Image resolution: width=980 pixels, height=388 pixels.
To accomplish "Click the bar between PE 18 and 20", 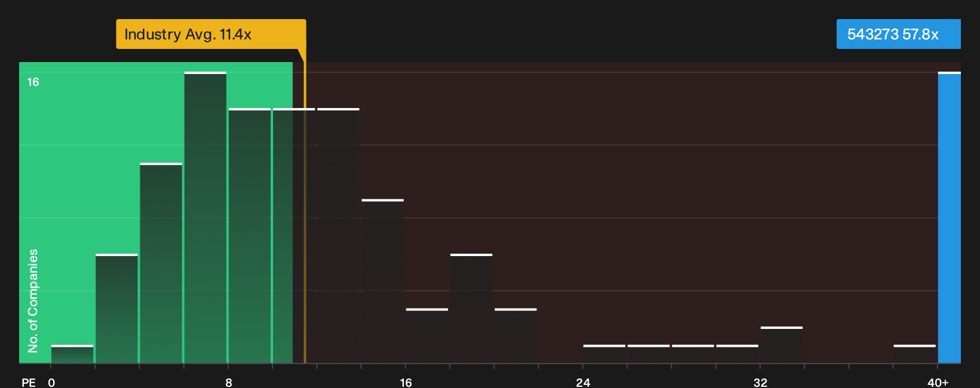I will click(471, 309).
